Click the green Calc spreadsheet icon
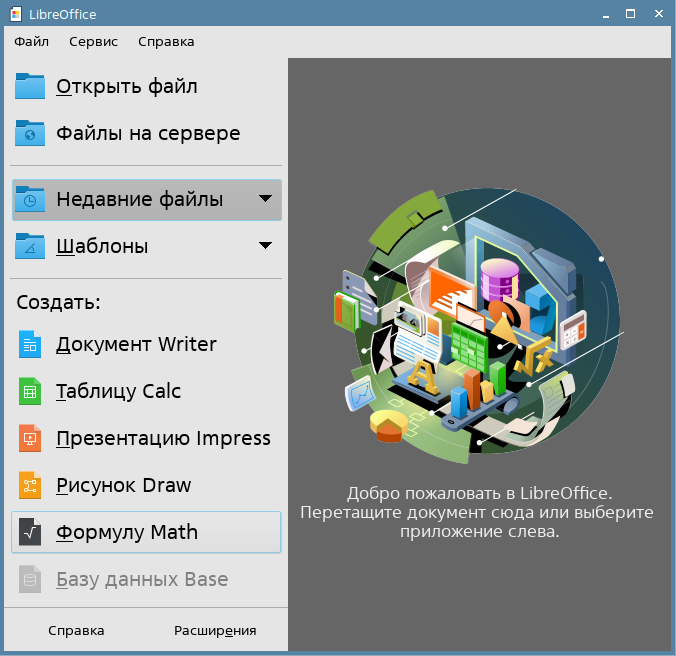Viewport: 676px width, 656px height. coord(31,391)
